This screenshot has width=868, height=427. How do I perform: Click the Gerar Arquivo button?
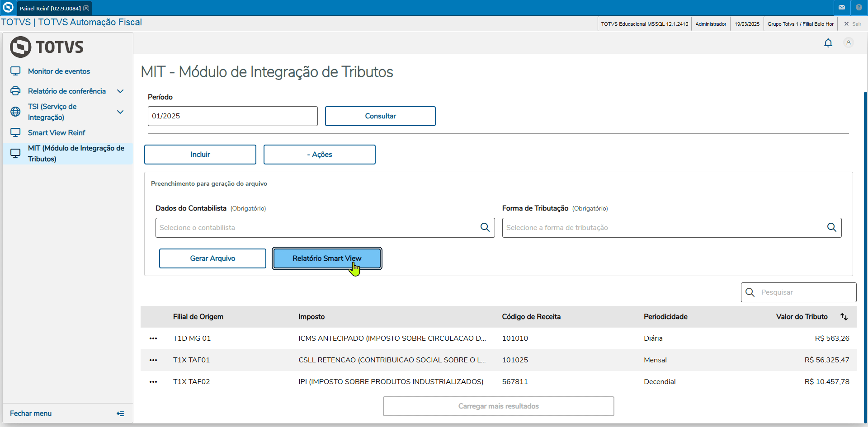click(212, 258)
